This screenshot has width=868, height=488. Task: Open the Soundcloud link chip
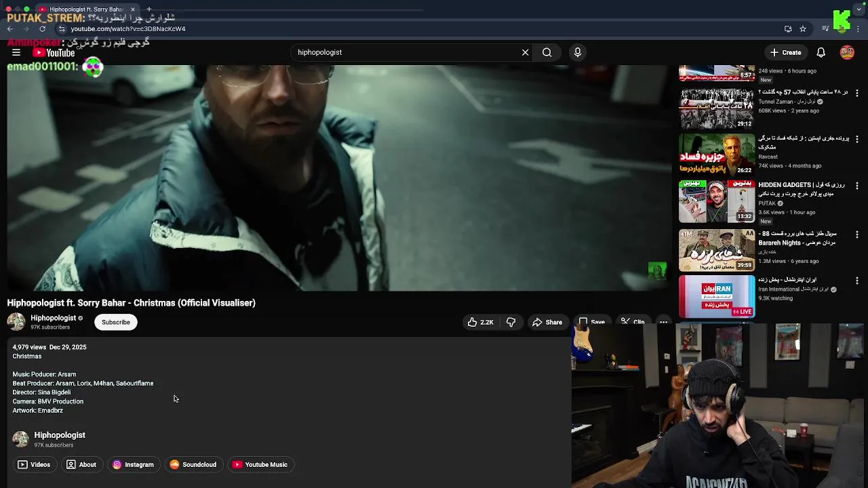click(x=193, y=464)
